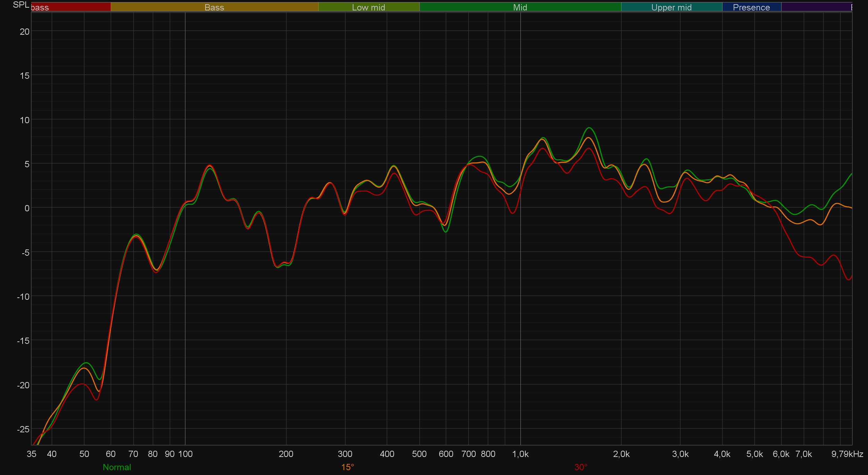
Task: Click the 0 dB axis label
Action: 27,208
